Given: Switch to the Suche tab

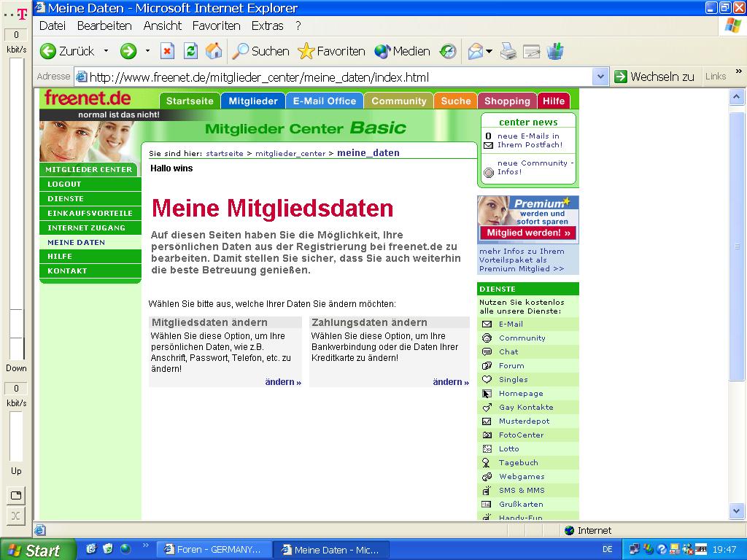Looking at the screenshot, I should [x=455, y=101].
